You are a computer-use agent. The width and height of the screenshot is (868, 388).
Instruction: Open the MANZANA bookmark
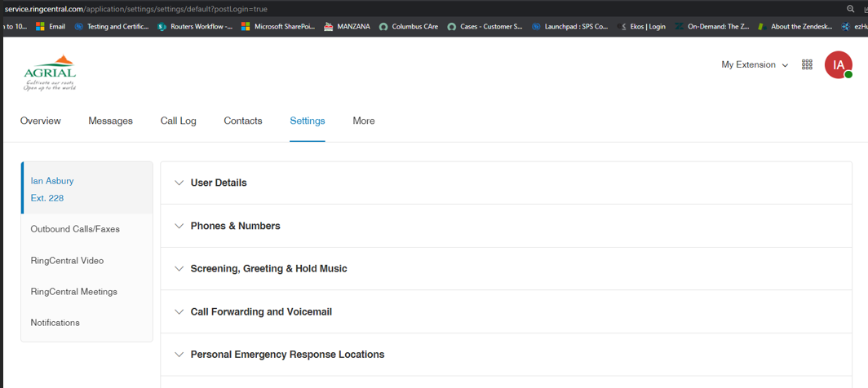click(x=347, y=26)
